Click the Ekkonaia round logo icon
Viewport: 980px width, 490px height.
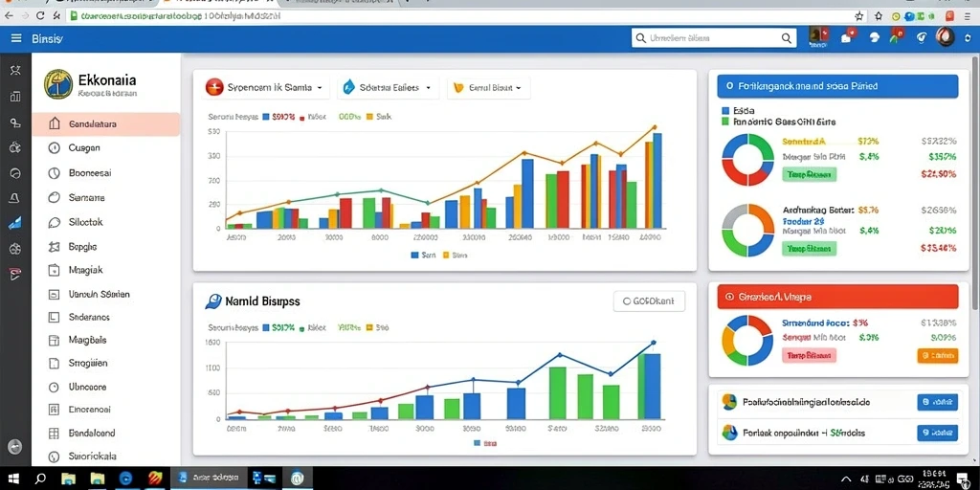pyautogui.click(x=58, y=84)
